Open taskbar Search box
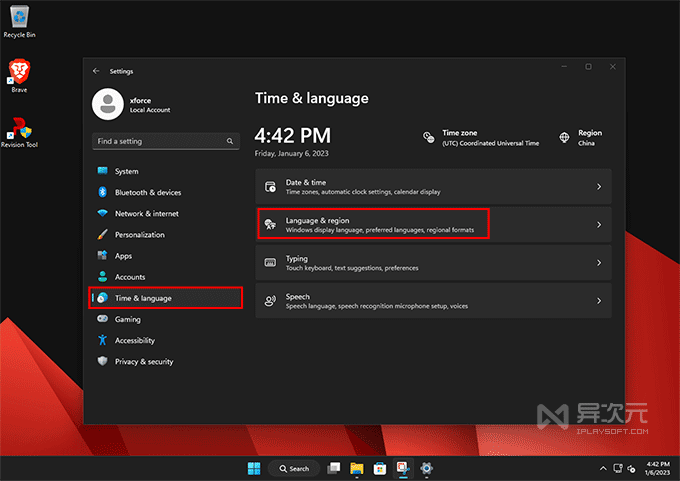 pos(294,468)
